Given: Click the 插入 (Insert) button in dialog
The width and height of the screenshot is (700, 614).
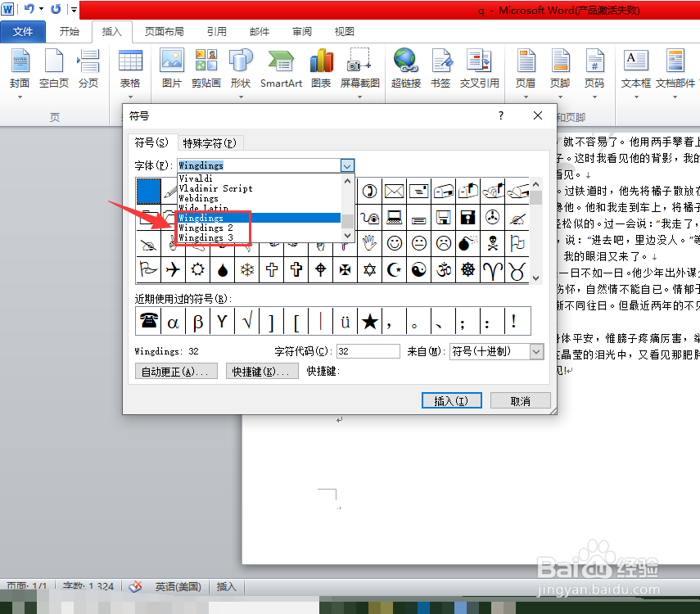Looking at the screenshot, I should [x=451, y=400].
